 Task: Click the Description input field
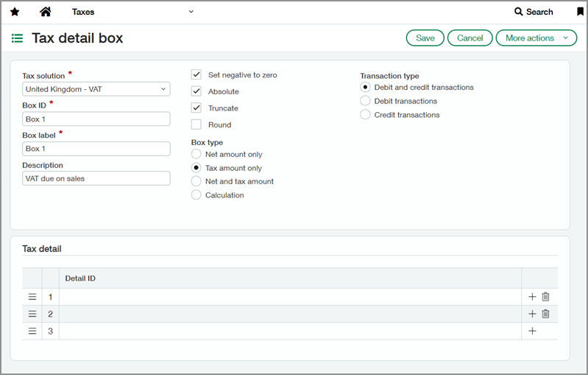(x=96, y=178)
